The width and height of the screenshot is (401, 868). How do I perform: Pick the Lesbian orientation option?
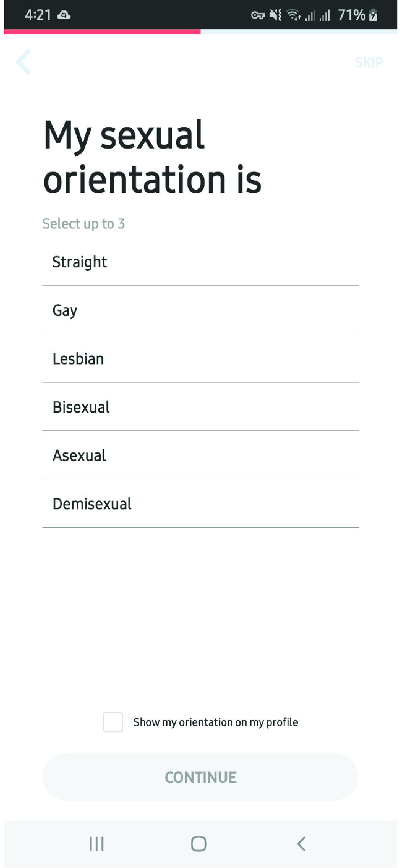tap(200, 359)
